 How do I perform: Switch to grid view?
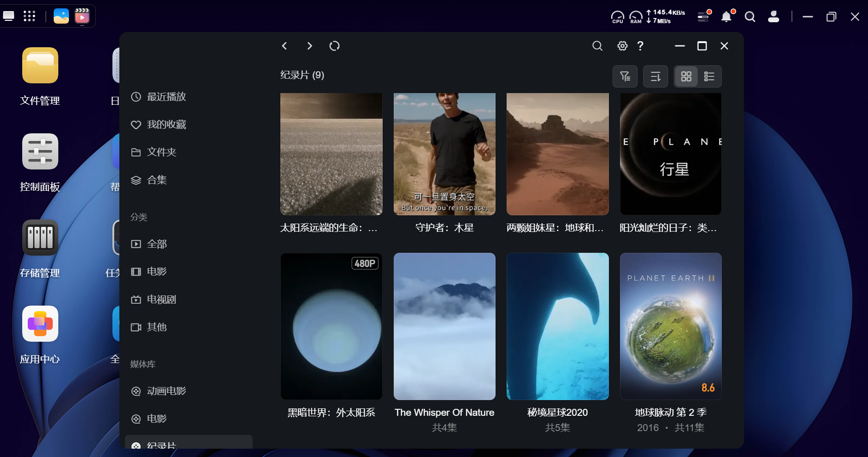[686, 76]
